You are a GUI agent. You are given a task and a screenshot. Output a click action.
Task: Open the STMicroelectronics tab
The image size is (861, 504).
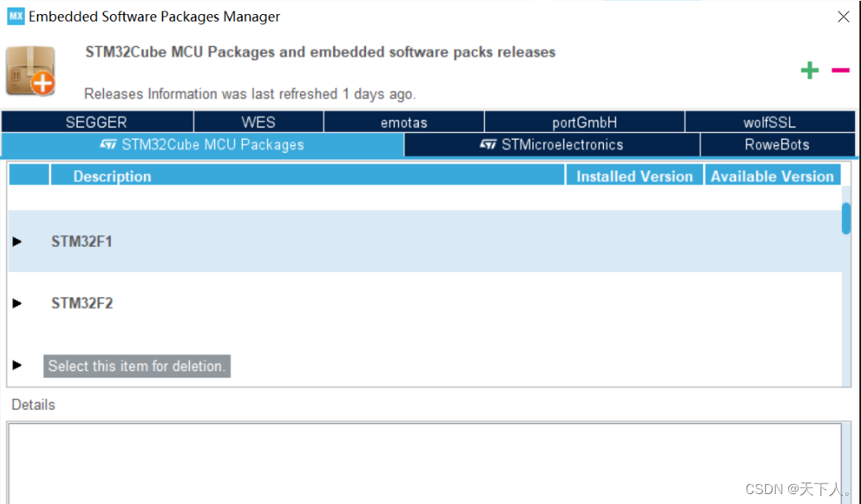coord(552,145)
